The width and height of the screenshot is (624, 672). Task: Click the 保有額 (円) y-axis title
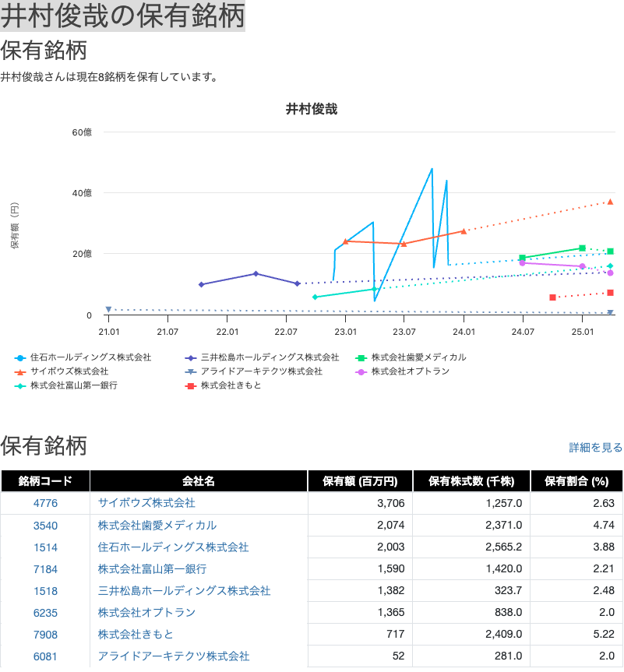pos(15,226)
